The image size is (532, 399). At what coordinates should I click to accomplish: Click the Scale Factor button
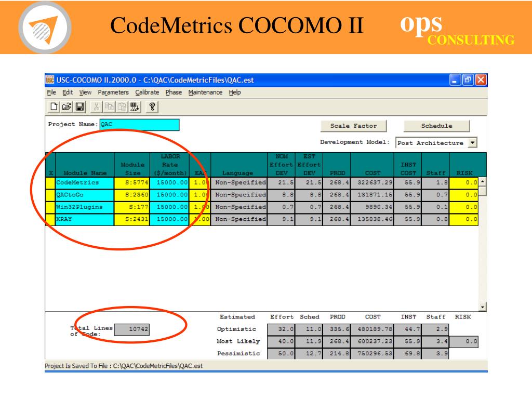(353, 126)
